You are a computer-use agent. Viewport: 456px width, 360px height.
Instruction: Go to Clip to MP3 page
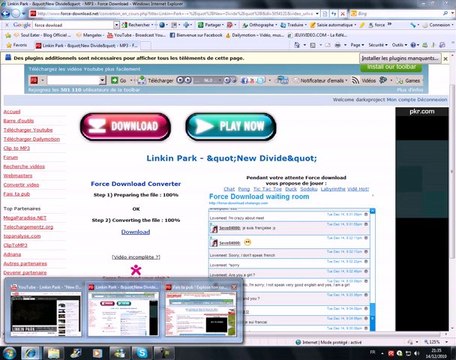17,148
